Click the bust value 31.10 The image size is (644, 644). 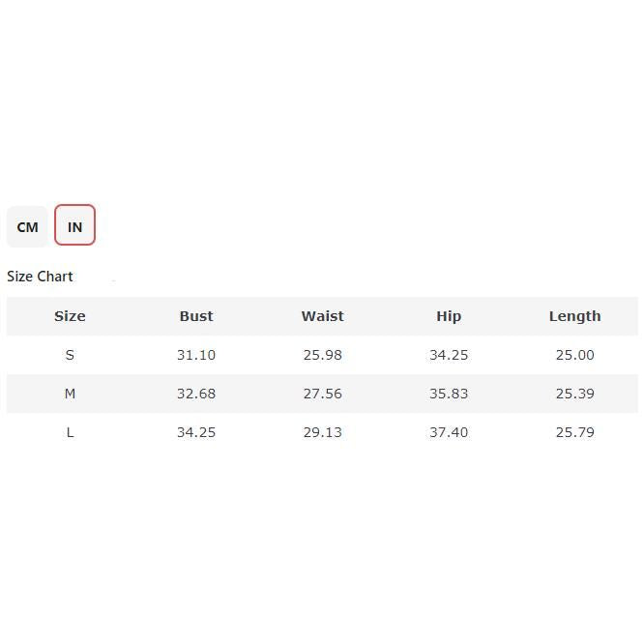click(196, 355)
